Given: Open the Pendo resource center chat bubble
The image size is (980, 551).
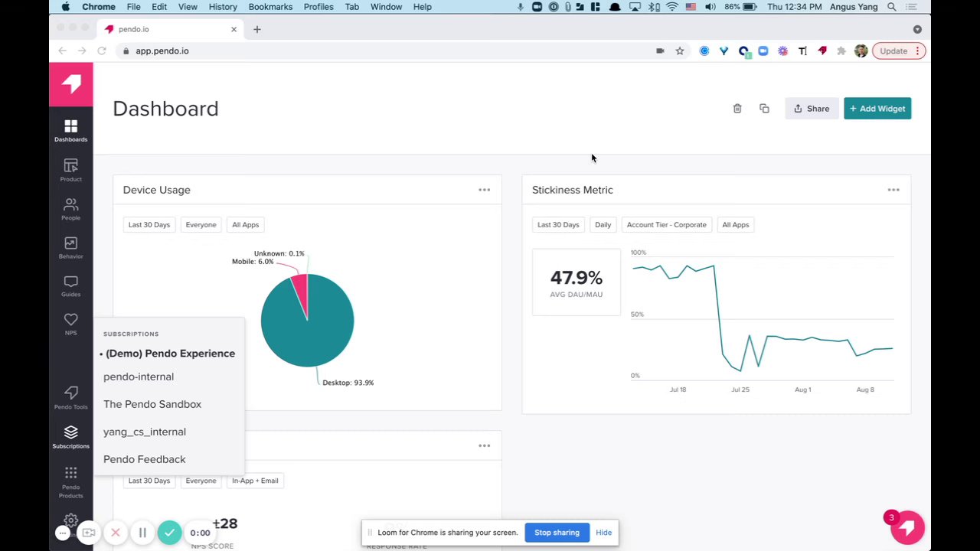Looking at the screenshot, I should tap(907, 527).
